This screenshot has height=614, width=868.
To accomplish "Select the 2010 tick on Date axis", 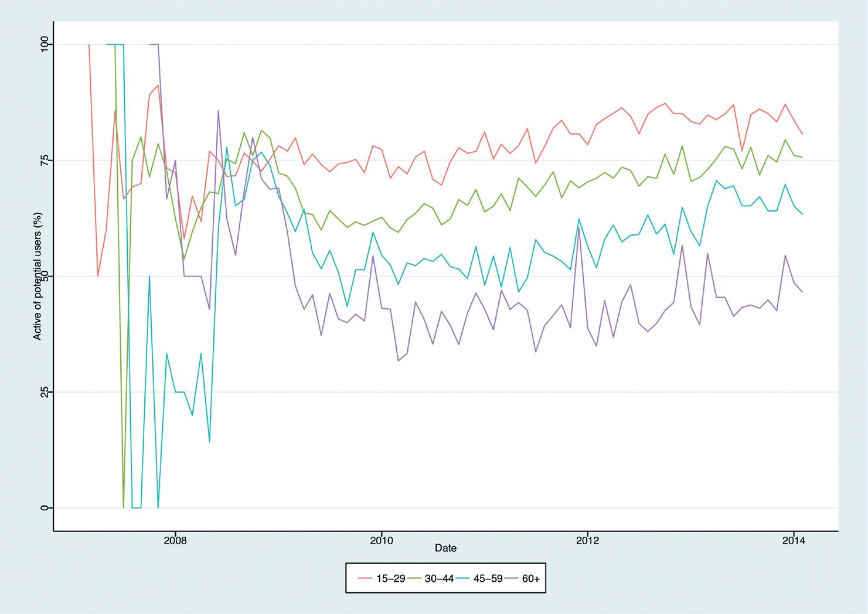I will point(382,540).
